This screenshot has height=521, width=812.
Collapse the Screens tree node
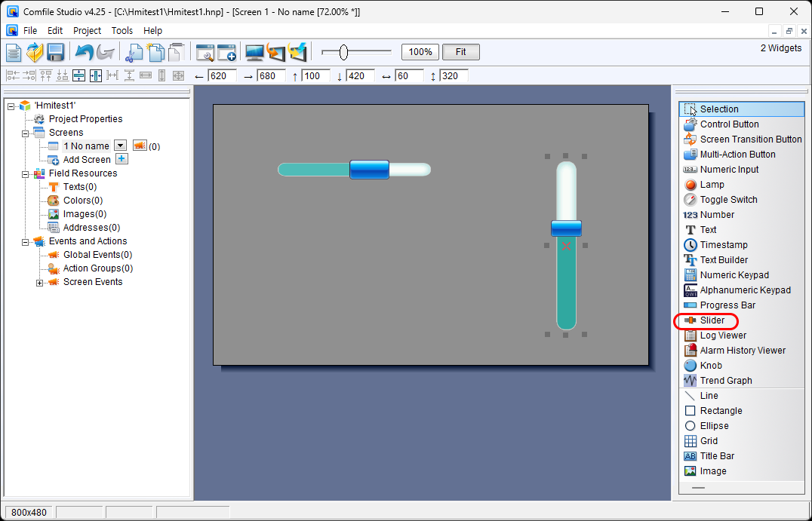[25, 133]
